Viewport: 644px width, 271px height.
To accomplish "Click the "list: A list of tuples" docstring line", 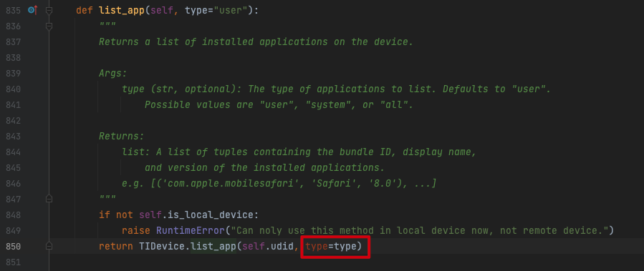I will pos(299,152).
